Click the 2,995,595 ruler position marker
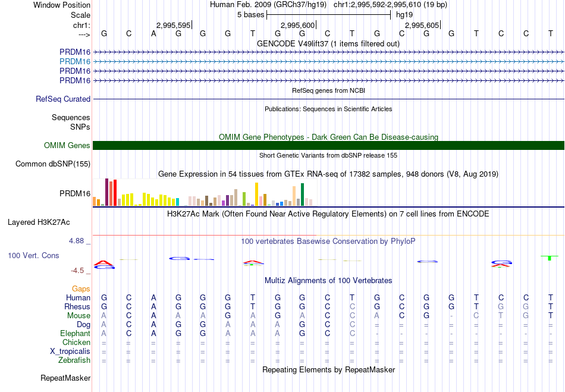565x392 pixels. pyautogui.click(x=174, y=25)
